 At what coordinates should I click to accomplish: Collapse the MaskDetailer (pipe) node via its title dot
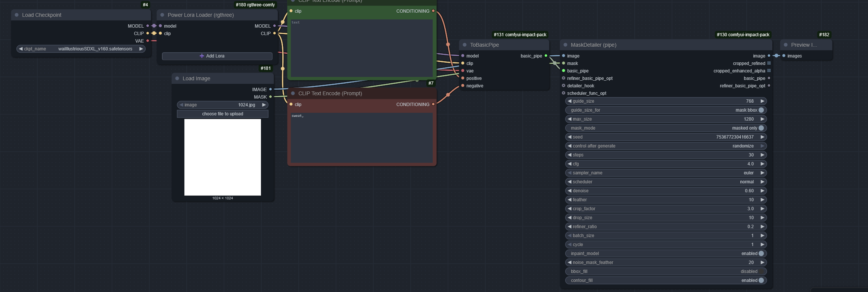click(566, 45)
